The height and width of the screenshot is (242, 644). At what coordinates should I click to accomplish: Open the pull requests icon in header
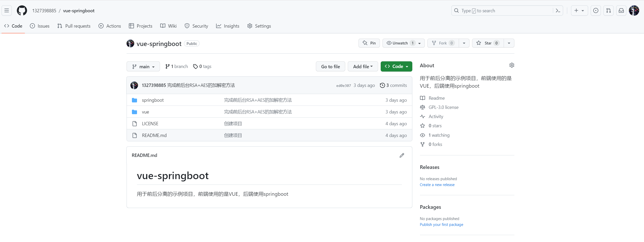click(609, 10)
